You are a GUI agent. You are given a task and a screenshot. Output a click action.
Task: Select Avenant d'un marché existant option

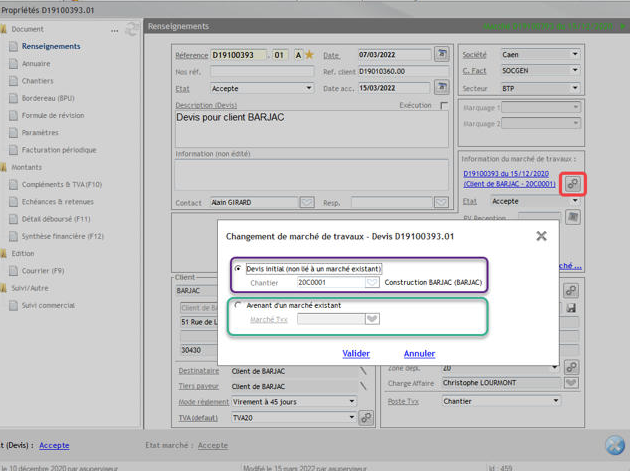point(239,305)
